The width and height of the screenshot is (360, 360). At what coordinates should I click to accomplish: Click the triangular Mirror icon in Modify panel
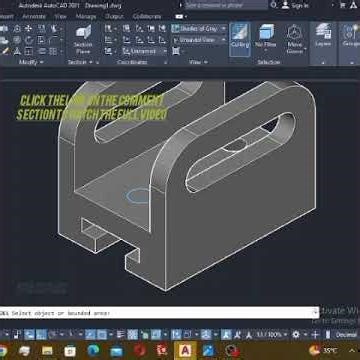[17, 51]
